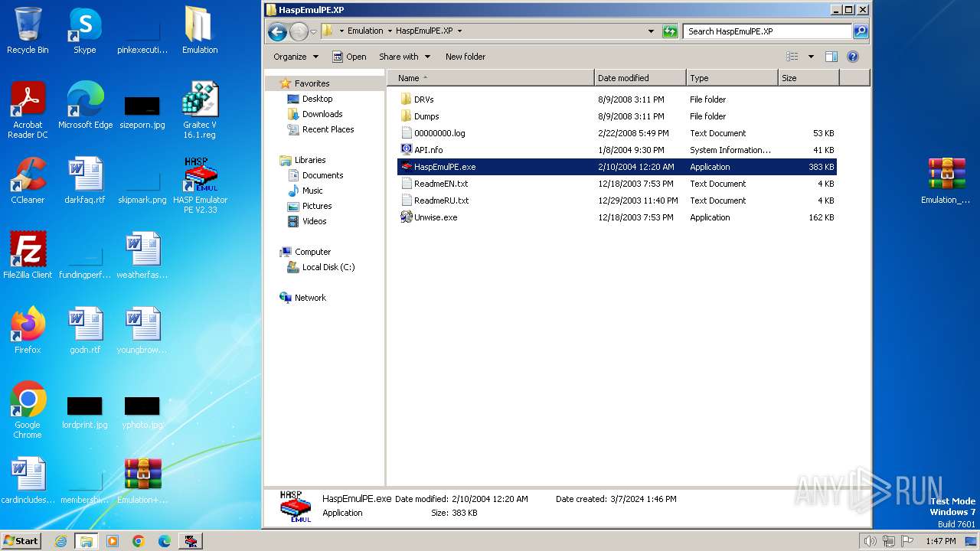The width and height of the screenshot is (980, 551).
Task: Select the API.nfo file
Action: click(x=617, y=150)
